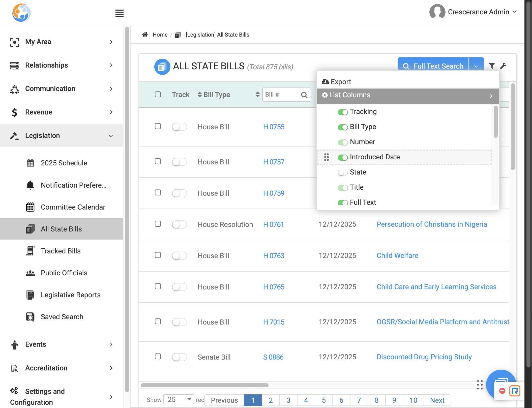The width and height of the screenshot is (532, 408).
Task: Enable the State column switch
Action: click(343, 172)
